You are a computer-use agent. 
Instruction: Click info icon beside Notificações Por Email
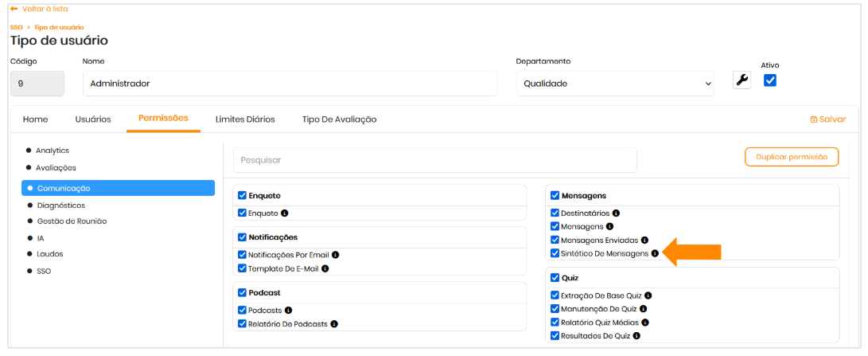(336, 255)
